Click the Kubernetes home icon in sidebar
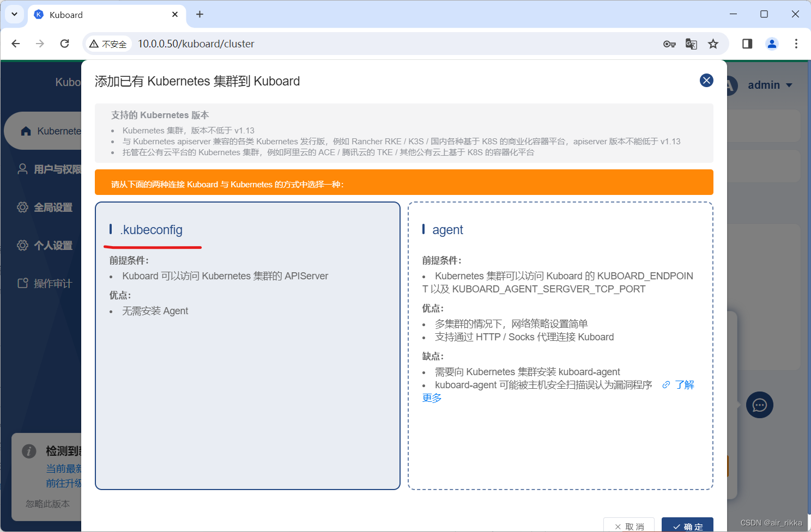 click(x=26, y=131)
